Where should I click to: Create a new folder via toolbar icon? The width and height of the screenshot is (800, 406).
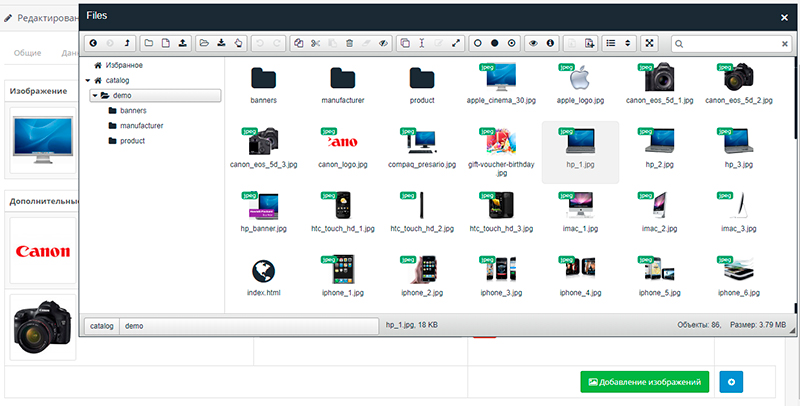(150, 44)
